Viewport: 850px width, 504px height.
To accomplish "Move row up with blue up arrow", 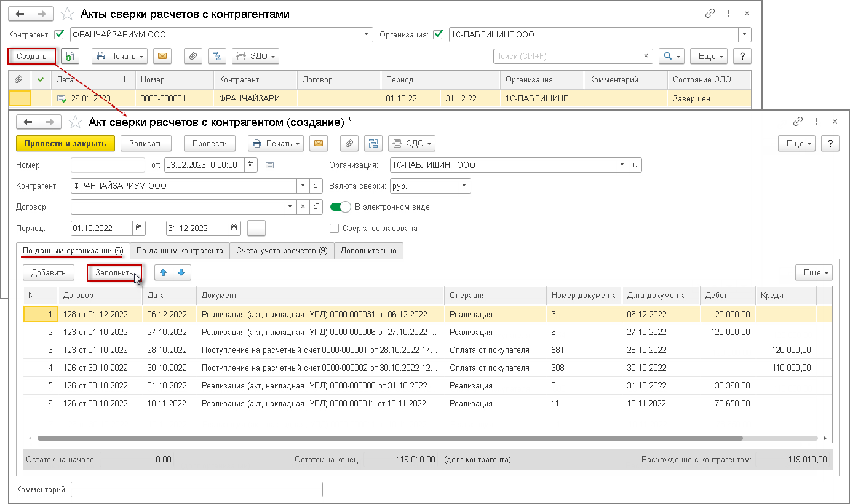I will pyautogui.click(x=164, y=272).
